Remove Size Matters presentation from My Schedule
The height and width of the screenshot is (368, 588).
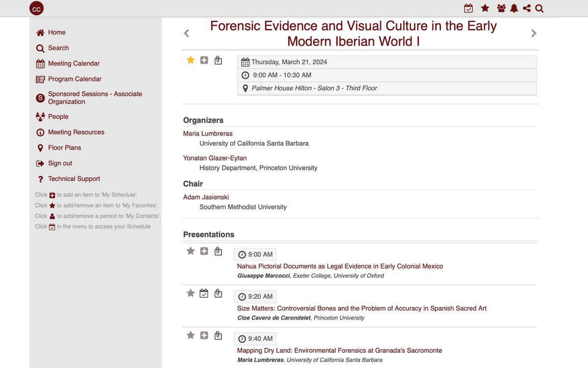click(x=204, y=293)
